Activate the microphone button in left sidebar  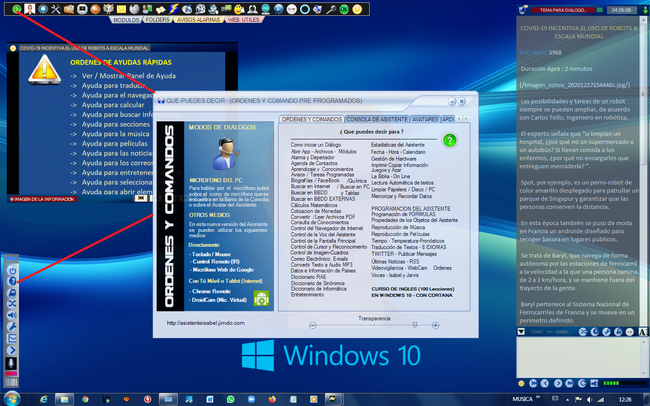coord(11,363)
